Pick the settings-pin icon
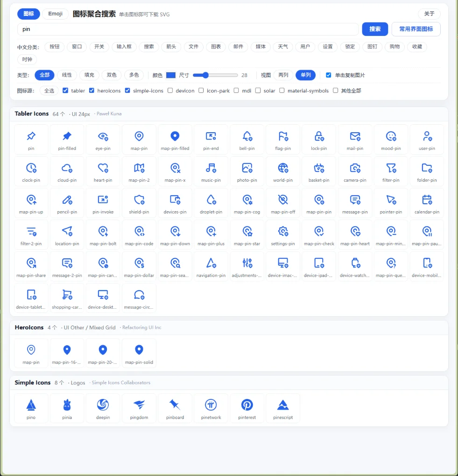The image size is (458, 476). click(x=283, y=234)
